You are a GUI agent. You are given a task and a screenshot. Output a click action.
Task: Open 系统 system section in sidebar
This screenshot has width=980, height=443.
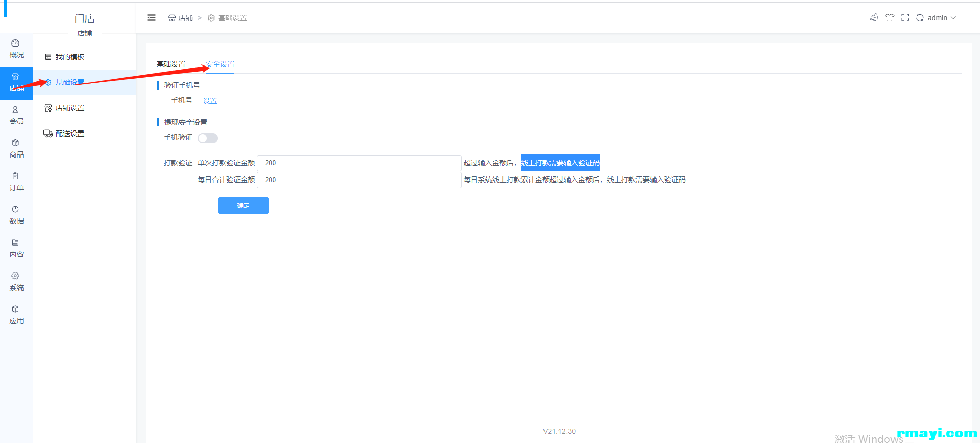tap(16, 281)
